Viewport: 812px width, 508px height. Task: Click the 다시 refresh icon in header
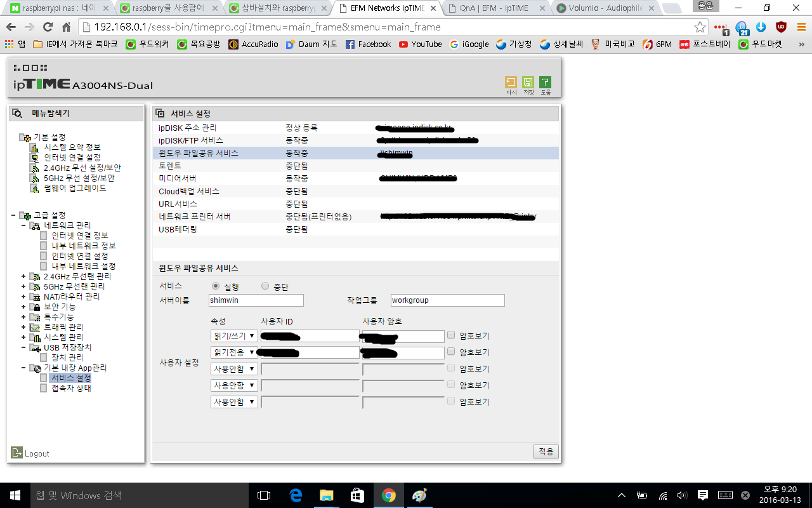pyautogui.click(x=511, y=83)
